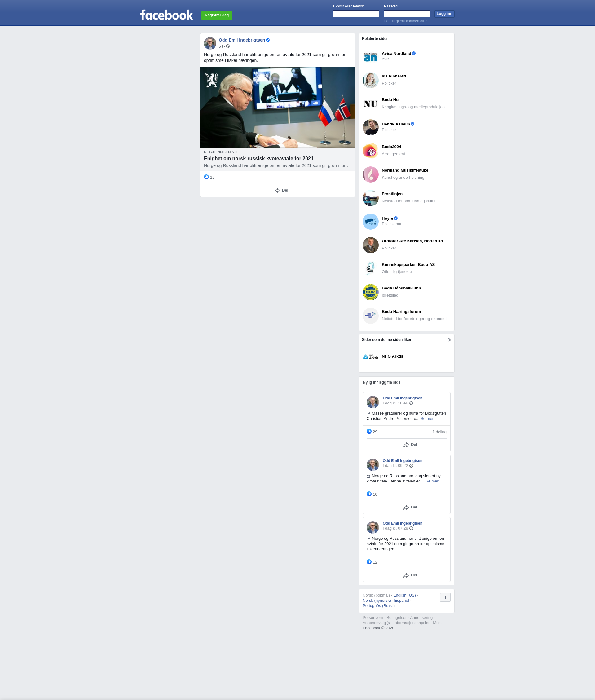Open Informasjonskapsler footer link
This screenshot has height=700, width=595.
tap(411, 623)
